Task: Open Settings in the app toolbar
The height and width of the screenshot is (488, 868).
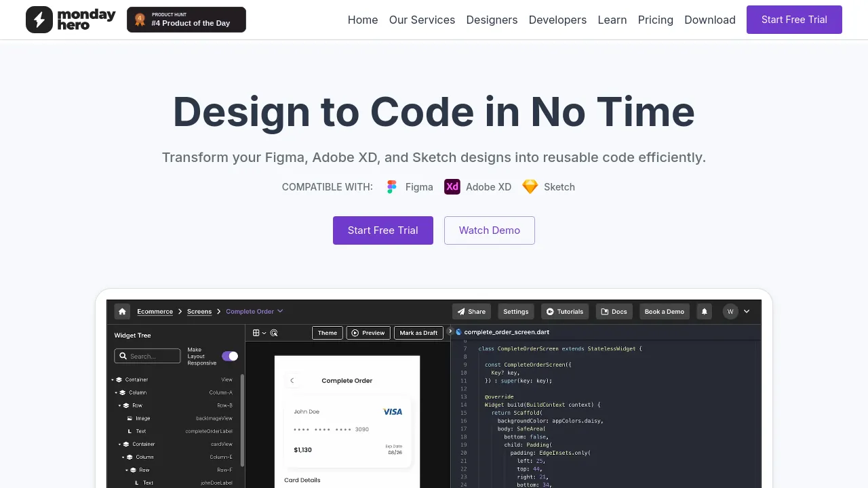Action: (516, 312)
